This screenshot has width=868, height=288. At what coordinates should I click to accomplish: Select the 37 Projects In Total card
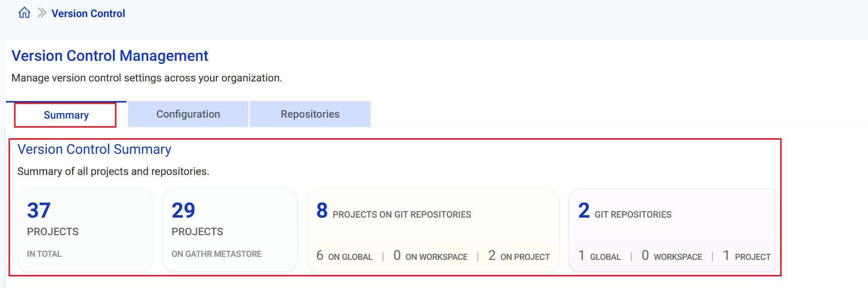tap(85, 230)
